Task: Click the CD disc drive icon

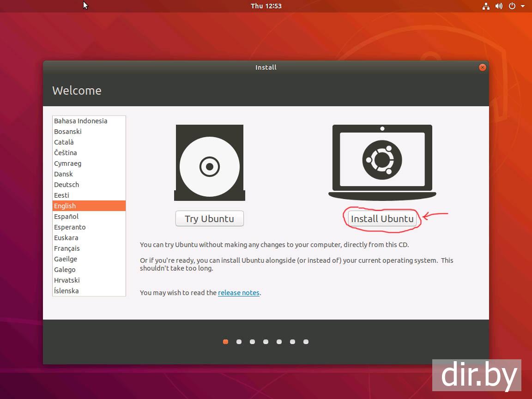Action: (x=209, y=163)
